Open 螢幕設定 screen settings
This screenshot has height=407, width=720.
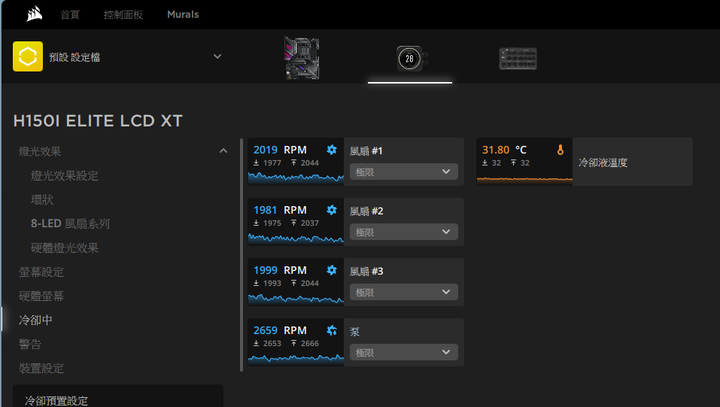(x=41, y=272)
